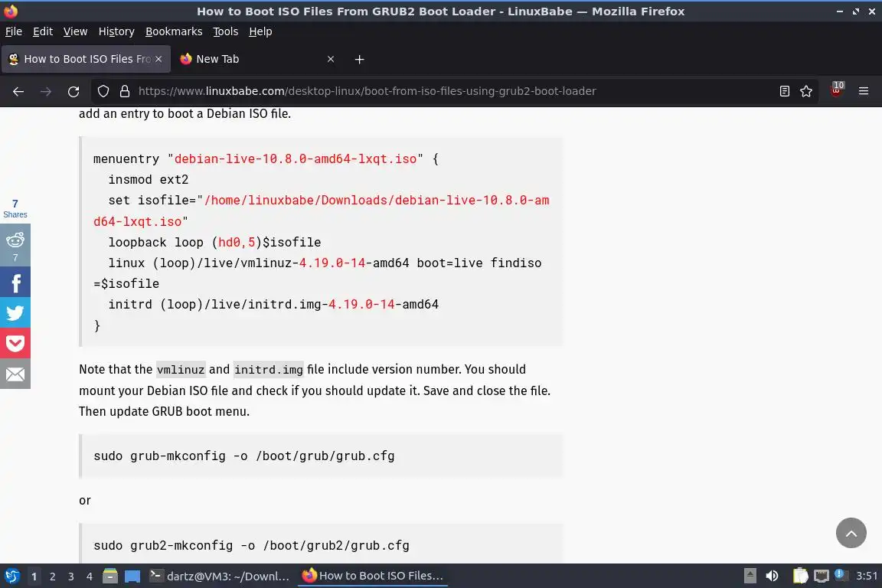Screen dimensions: 882x588
Task: Reload the current page
Action: click(x=73, y=91)
